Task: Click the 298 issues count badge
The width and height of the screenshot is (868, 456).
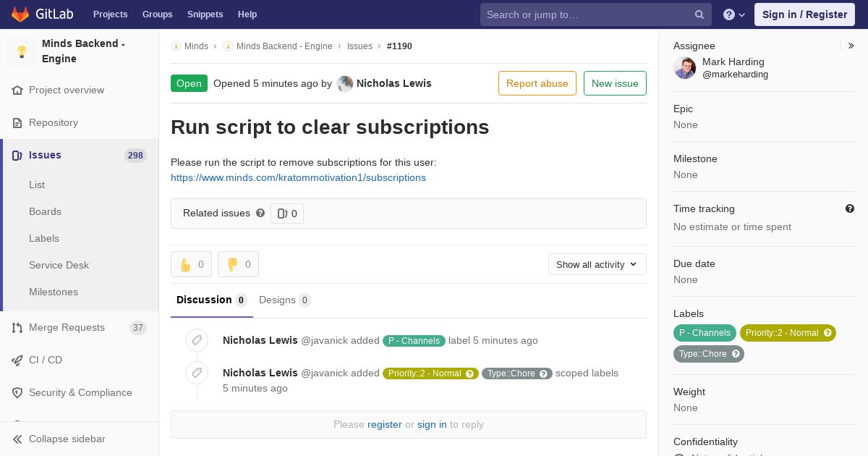Action: 135,156
